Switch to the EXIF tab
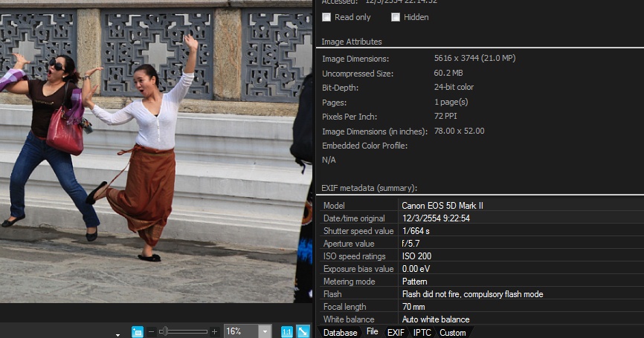Viewport: 644px width, 338px height. (396, 333)
